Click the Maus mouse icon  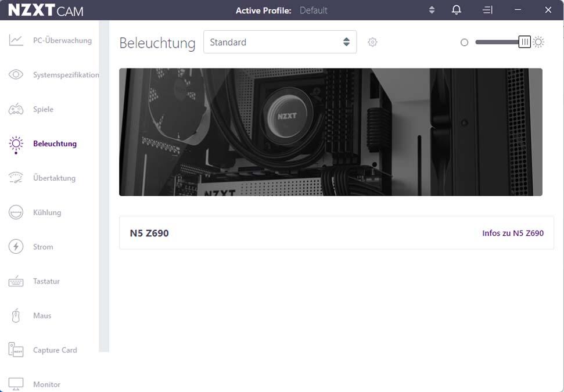pyautogui.click(x=16, y=315)
